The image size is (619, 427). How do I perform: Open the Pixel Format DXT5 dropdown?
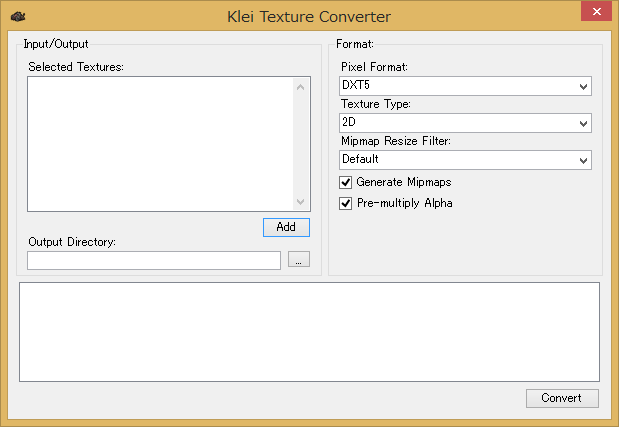pos(465,86)
